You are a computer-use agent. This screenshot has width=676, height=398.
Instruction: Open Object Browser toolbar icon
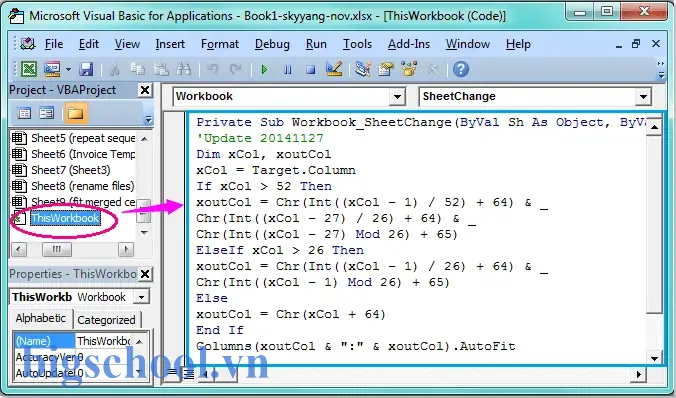[x=409, y=69]
